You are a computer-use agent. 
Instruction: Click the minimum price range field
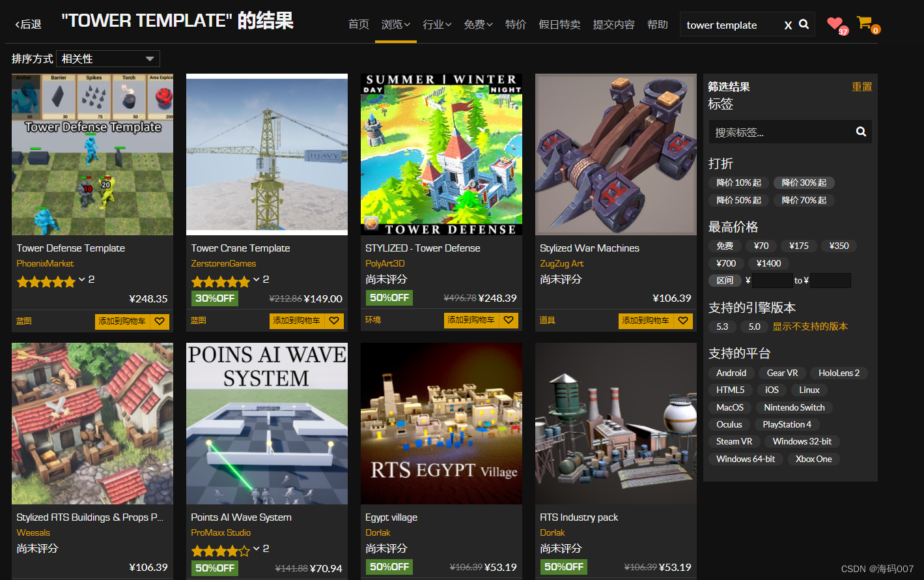[x=772, y=280]
